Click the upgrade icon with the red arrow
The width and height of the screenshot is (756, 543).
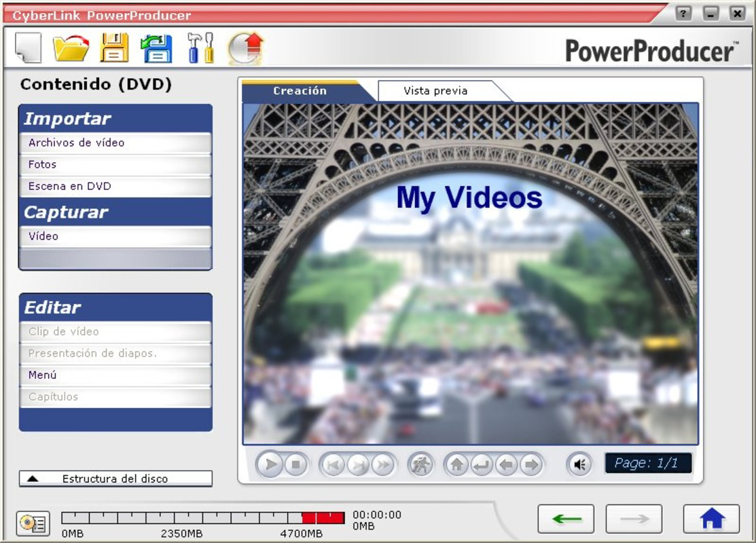click(246, 48)
